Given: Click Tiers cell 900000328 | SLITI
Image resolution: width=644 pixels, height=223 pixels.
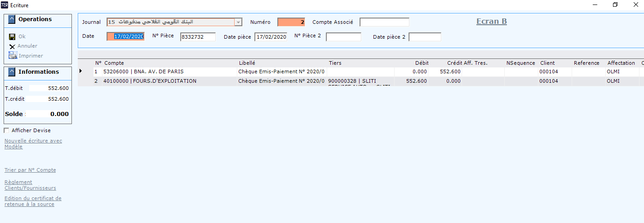Looking at the screenshot, I should pyautogui.click(x=360, y=81).
